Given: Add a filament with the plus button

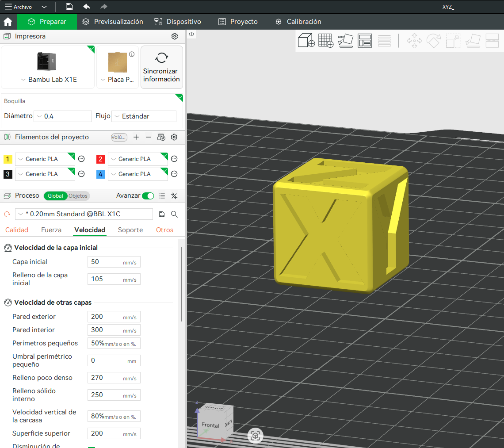Looking at the screenshot, I should point(136,137).
